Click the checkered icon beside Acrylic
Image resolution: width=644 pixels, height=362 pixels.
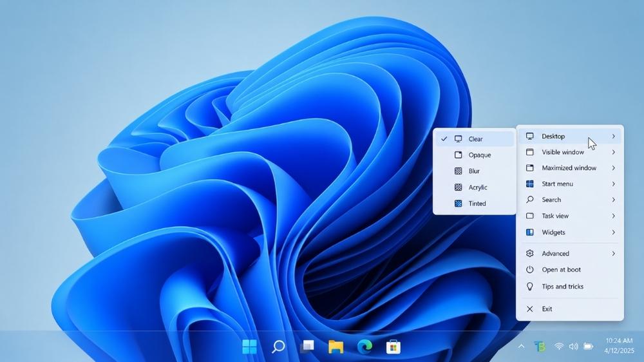(x=458, y=187)
